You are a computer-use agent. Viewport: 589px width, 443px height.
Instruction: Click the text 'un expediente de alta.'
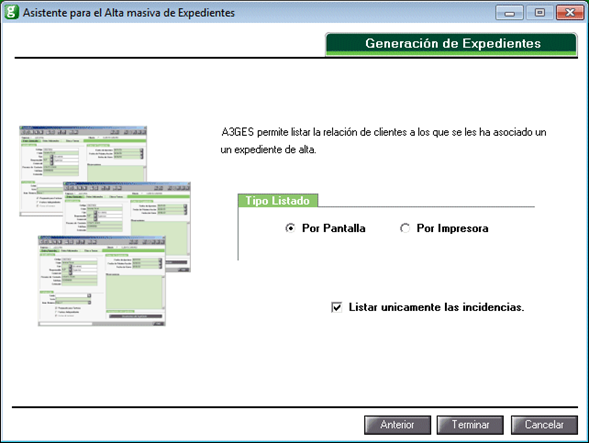269,150
